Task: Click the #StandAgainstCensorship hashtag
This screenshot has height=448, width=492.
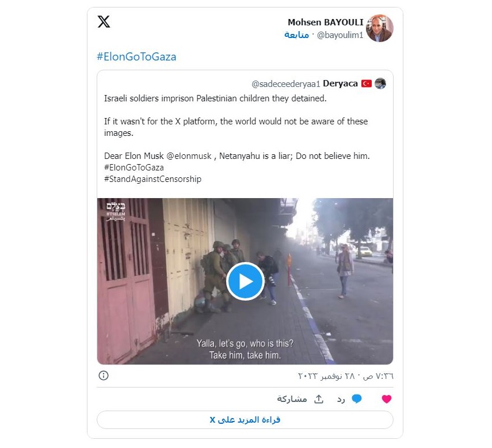Action: click(153, 179)
